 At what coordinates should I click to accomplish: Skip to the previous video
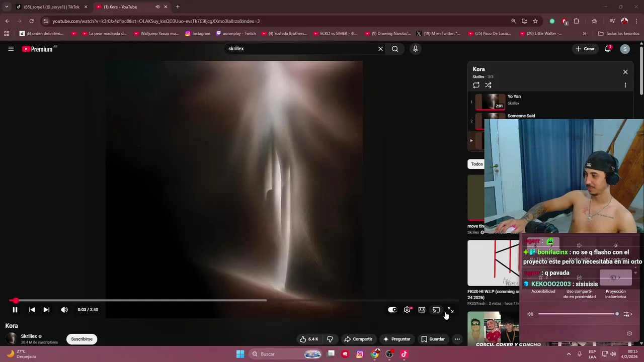(32, 310)
